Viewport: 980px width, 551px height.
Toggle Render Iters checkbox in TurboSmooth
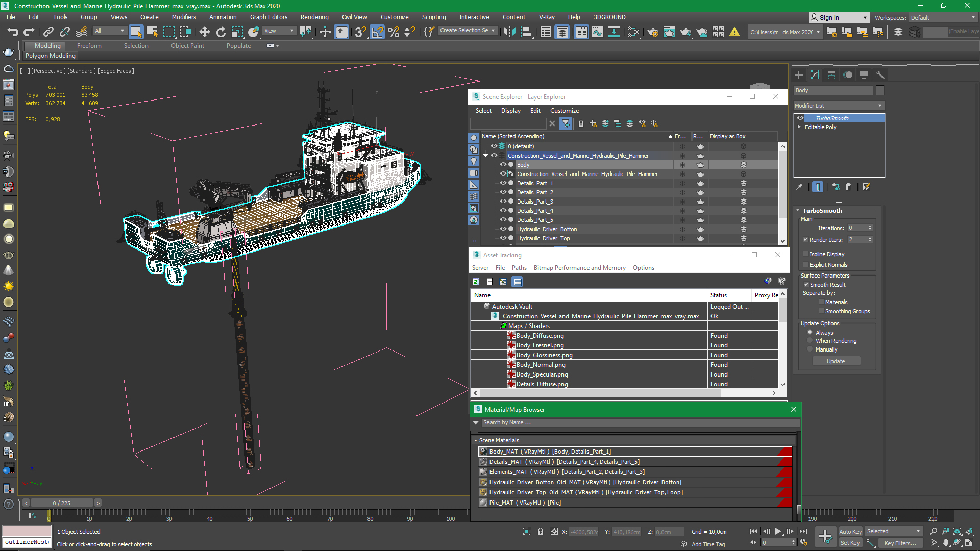click(x=806, y=239)
